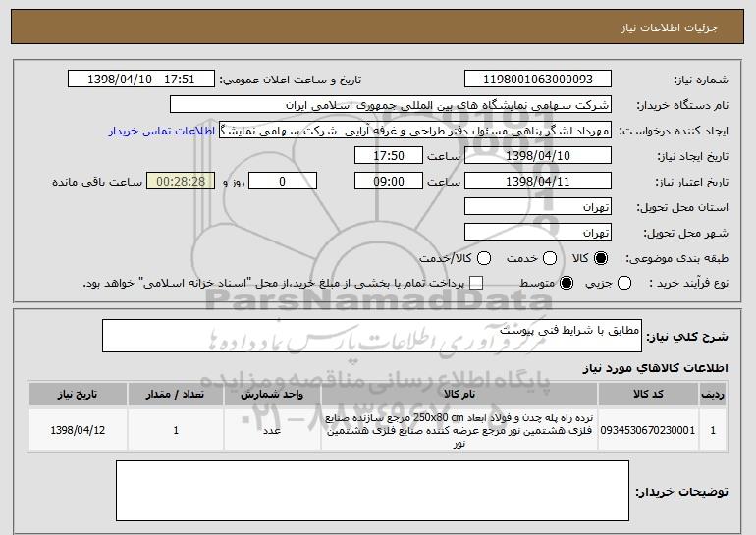Screen dimensions: 756x535
Task: Click the شماره نیاز field 1198001063000093
Action: (538, 80)
